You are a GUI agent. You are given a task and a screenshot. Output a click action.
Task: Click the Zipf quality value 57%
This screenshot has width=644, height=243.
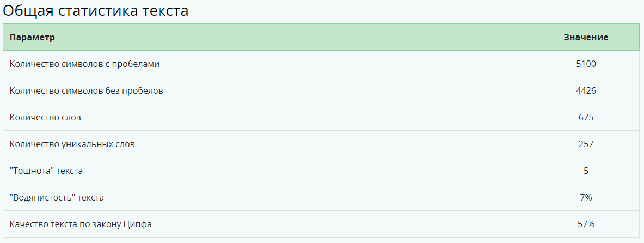click(586, 224)
